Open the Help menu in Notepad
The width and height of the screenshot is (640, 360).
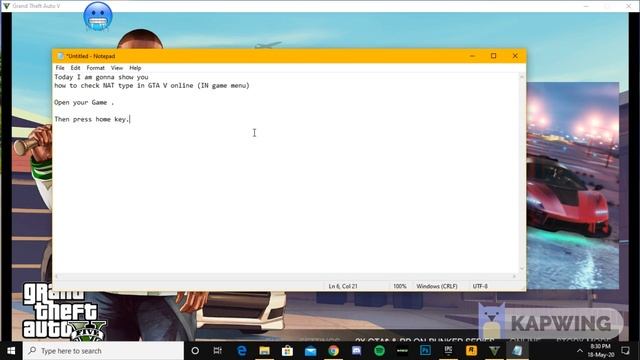click(x=135, y=68)
